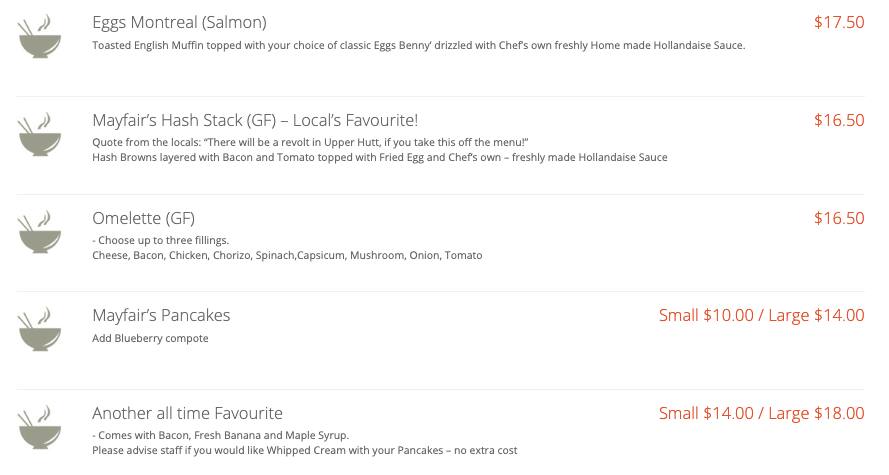Viewport: 889px width, 475px height.
Task: Click the omelette fillings list text
Action: (x=287, y=255)
